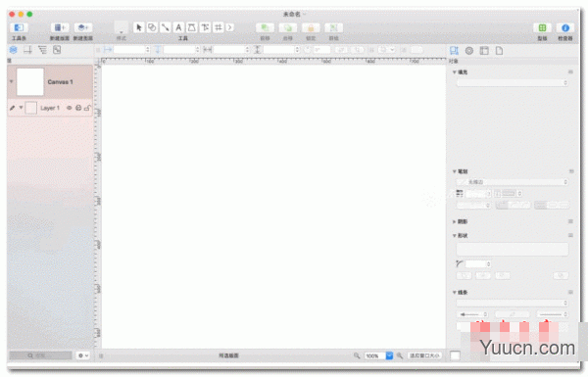Open the Stencils green grid icon
Viewport: 588px width, 377px height.
(542, 27)
